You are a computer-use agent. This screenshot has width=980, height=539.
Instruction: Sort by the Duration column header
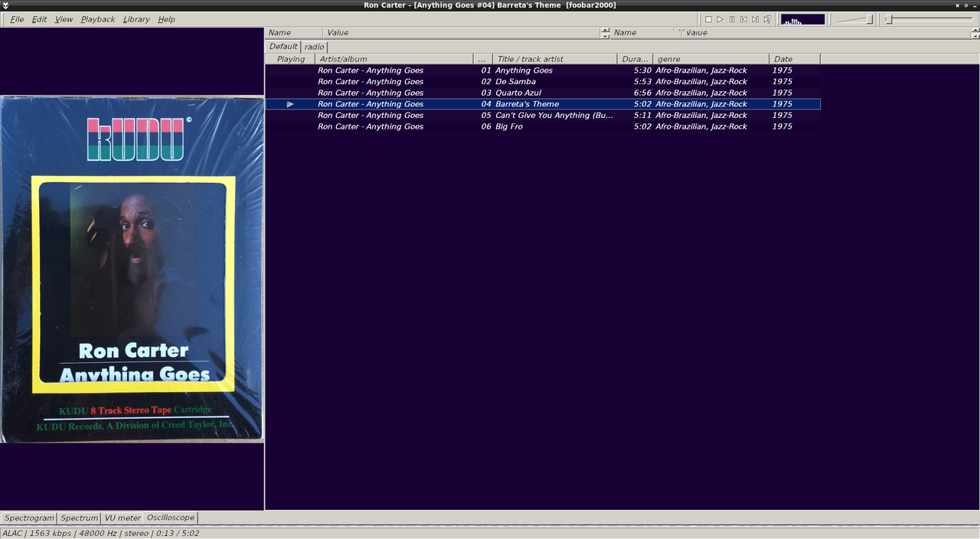coord(635,59)
